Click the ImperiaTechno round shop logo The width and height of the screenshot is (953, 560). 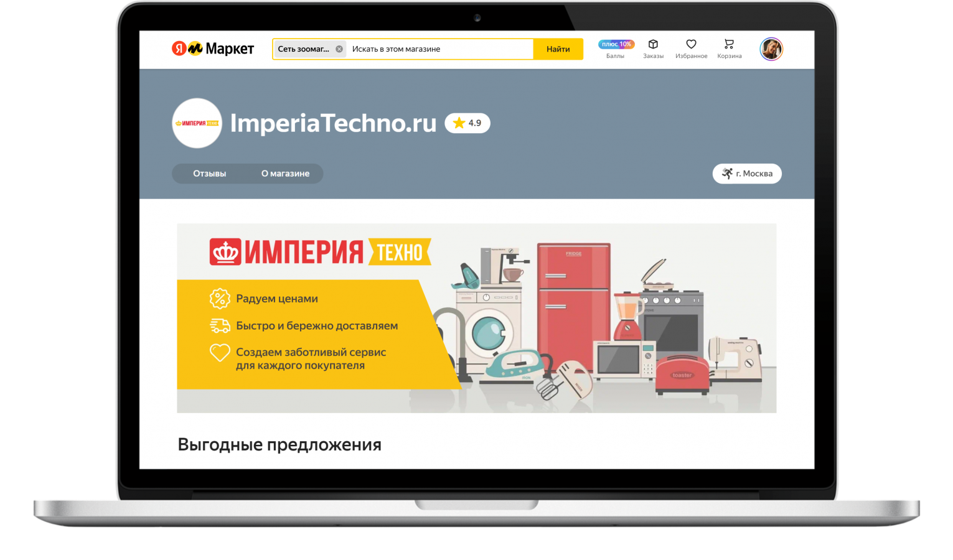click(197, 123)
